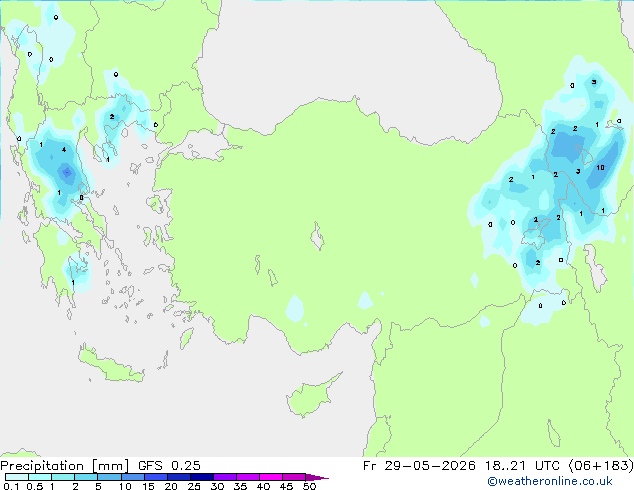The width and height of the screenshot is (634, 490).
Task: Click the "20" legend scale label
Action: [x=171, y=486]
